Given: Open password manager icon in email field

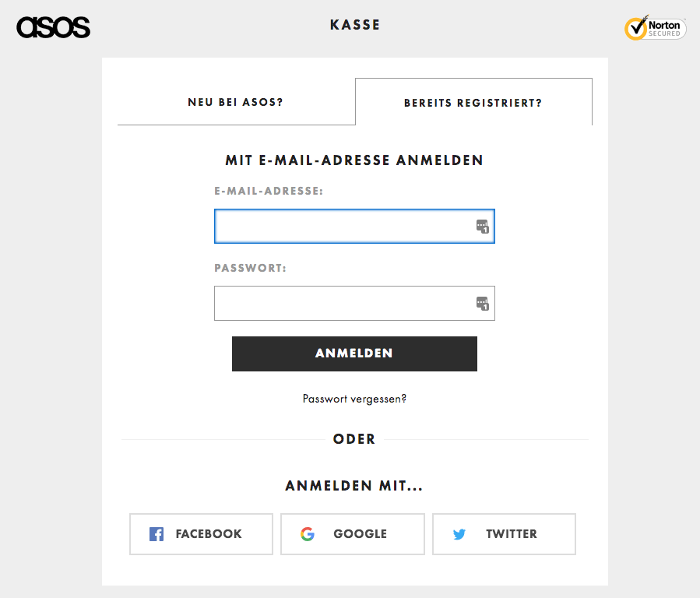Looking at the screenshot, I should coord(483,227).
